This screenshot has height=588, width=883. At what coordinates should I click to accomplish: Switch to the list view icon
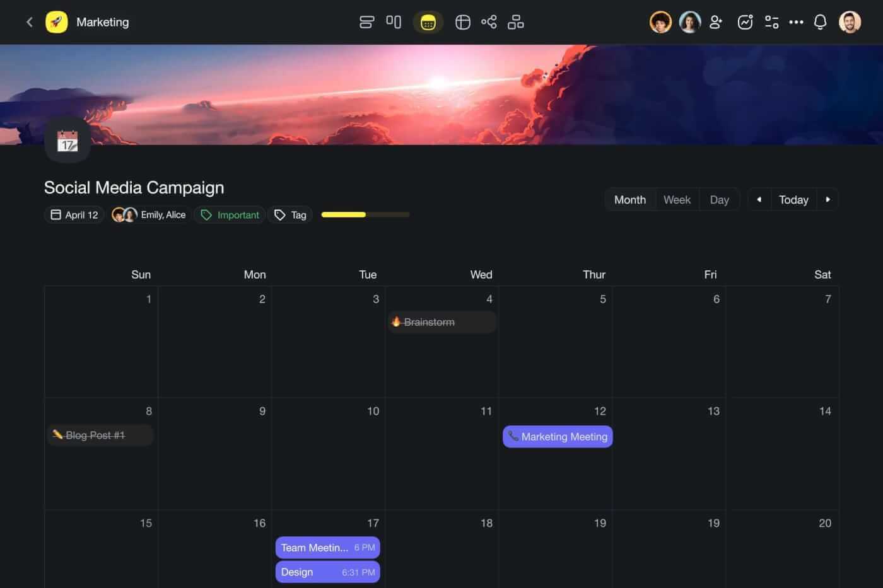[366, 23]
